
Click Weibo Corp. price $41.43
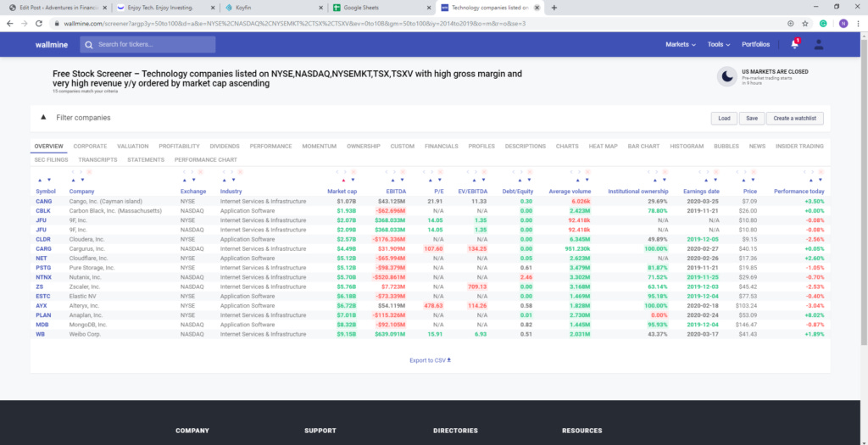747,334
